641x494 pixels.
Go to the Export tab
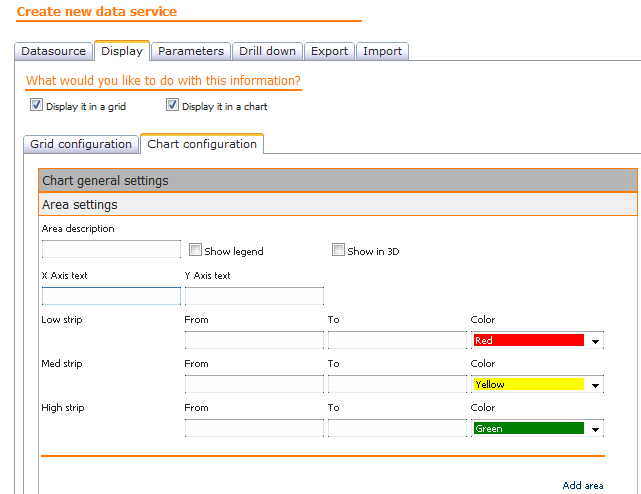point(329,51)
